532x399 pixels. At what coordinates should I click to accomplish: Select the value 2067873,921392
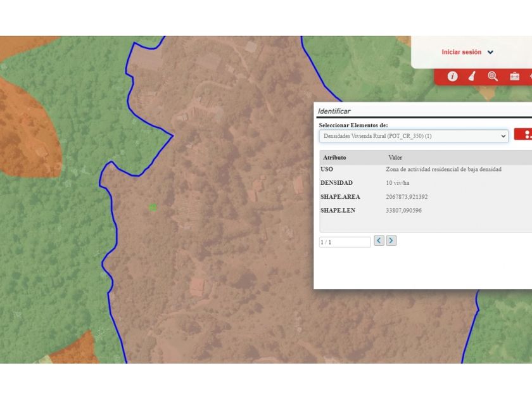tap(407, 197)
